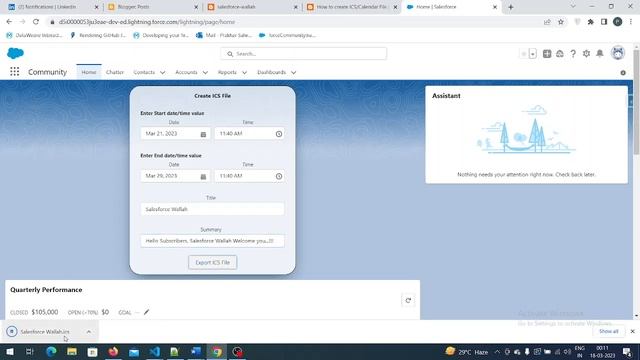Click the Title input field
Screen dimensions: 640x360
click(x=213, y=209)
